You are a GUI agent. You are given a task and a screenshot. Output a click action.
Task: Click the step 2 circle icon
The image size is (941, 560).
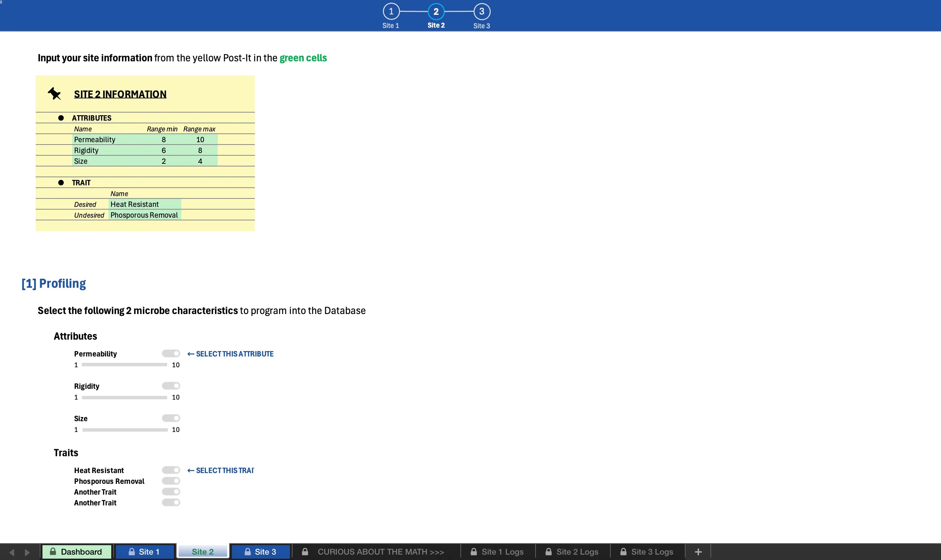[436, 12]
